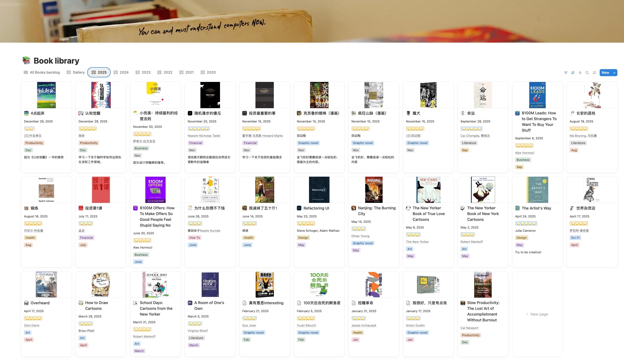Viewport: 624px width, 364px height.
Task: Click the books emoji beside Book library
Action: pos(26,60)
